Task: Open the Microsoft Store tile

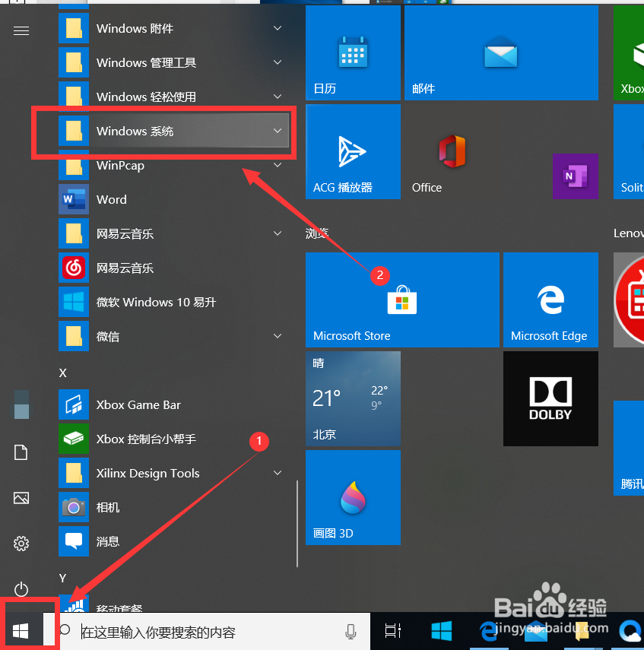Action: click(x=402, y=300)
